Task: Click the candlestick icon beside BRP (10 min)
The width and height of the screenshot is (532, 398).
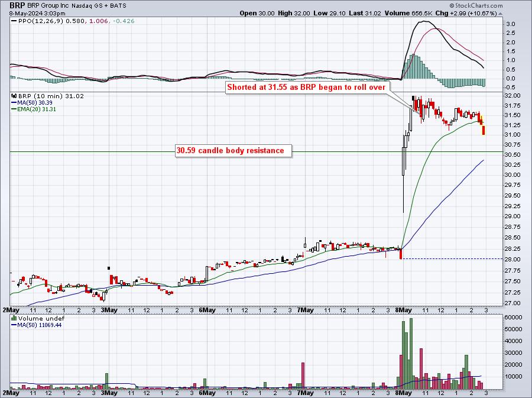Action: click(14, 96)
